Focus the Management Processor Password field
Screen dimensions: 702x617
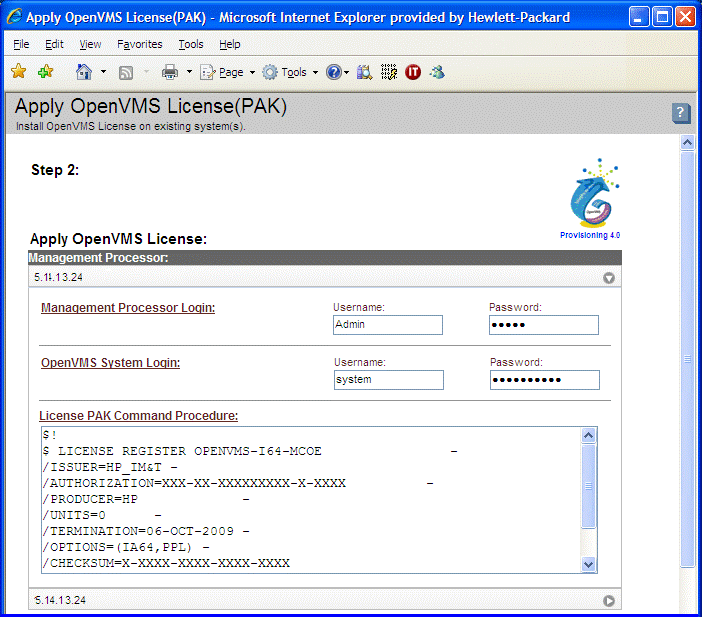click(x=544, y=325)
